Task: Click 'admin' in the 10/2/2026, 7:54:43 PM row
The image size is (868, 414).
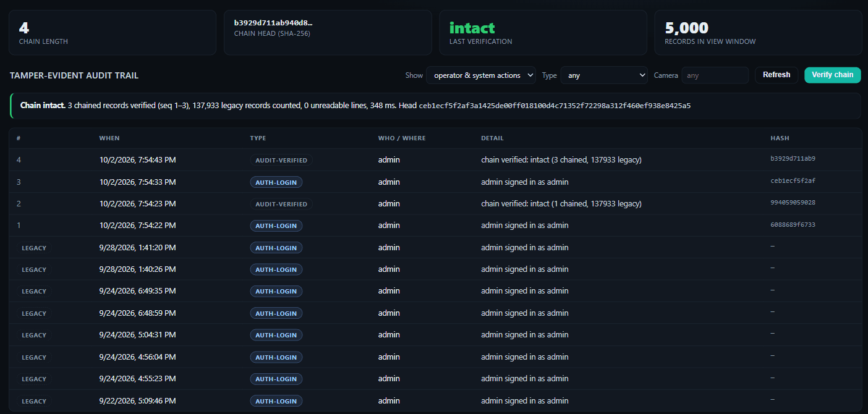Action: coord(389,160)
